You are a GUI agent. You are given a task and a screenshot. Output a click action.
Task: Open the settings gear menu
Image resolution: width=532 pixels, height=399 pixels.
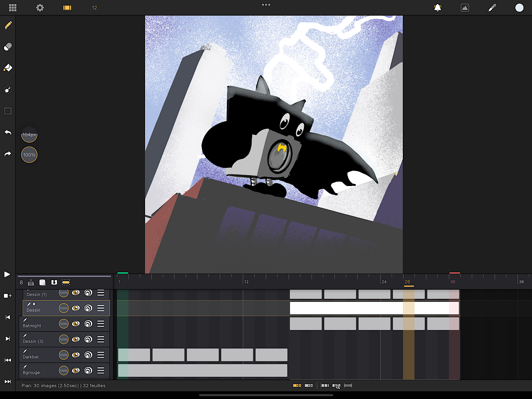40,8
